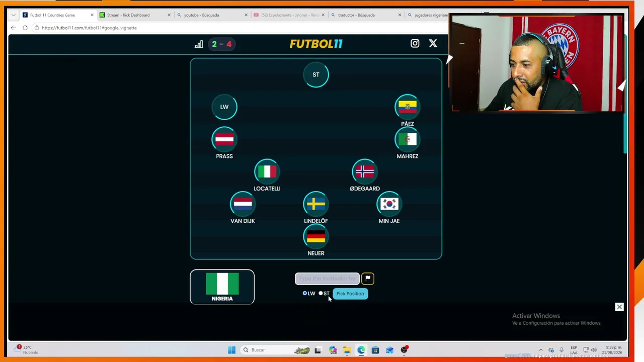644x362 pixels.
Task: Click the FUTBOL11 logo
Action: tap(316, 44)
